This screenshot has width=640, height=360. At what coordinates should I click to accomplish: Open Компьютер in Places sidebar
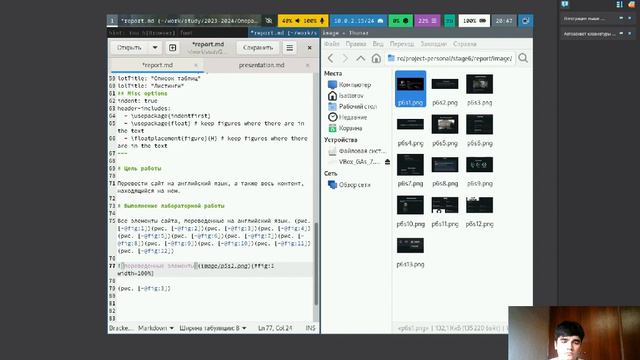pyautogui.click(x=349, y=84)
